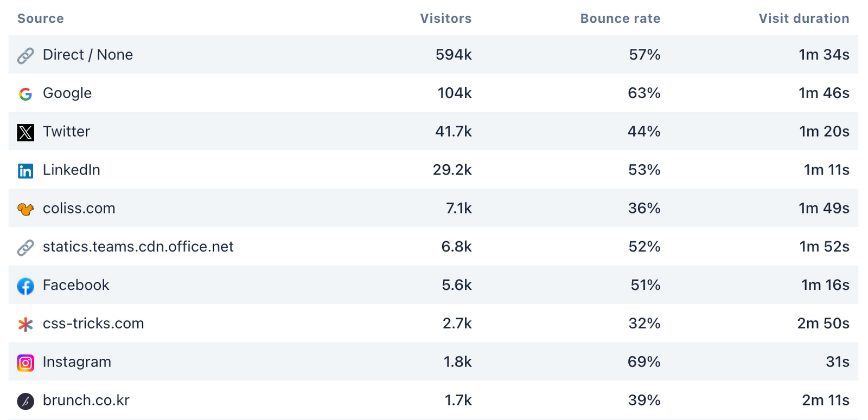Click the 594k visitors value

[454, 55]
